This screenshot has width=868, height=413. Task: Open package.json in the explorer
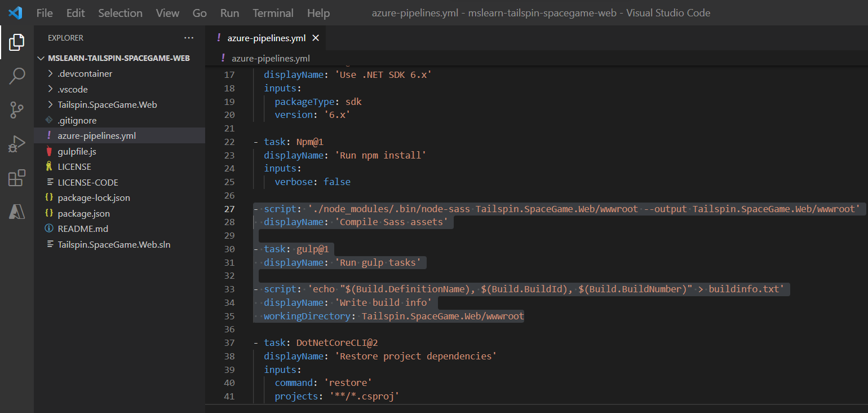(x=119, y=214)
